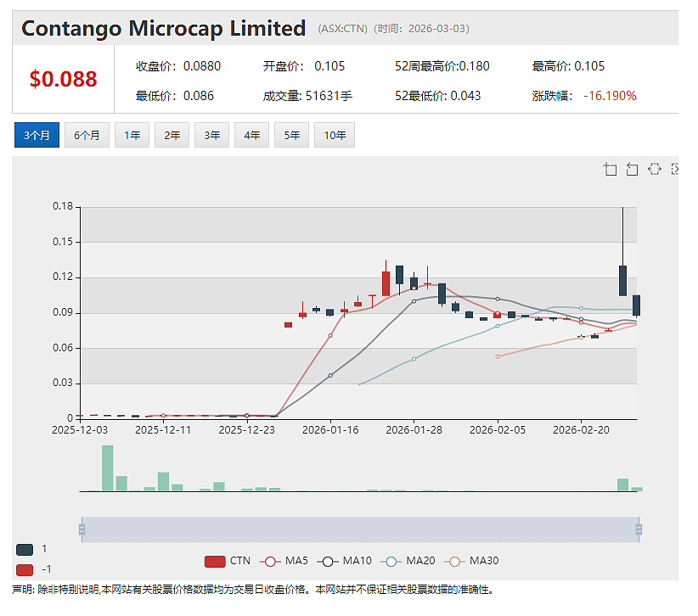Toggle the MA5 line legend
The width and height of the screenshot is (698, 616).
click(x=284, y=561)
